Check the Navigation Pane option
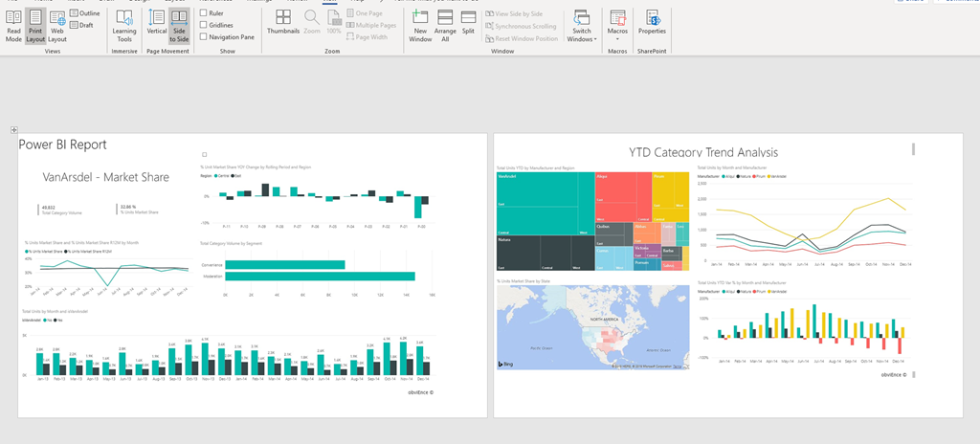The height and width of the screenshot is (444, 980). 204,36
